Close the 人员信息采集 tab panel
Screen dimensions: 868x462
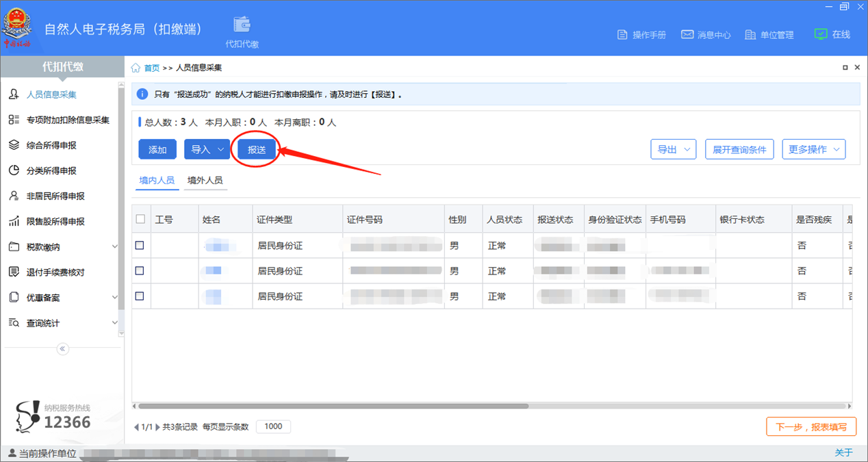(x=856, y=67)
